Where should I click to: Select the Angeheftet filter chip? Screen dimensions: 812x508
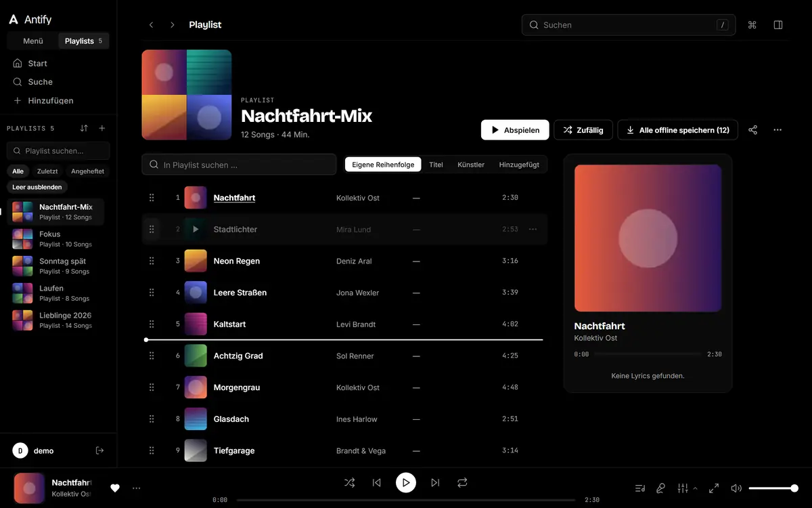88,171
